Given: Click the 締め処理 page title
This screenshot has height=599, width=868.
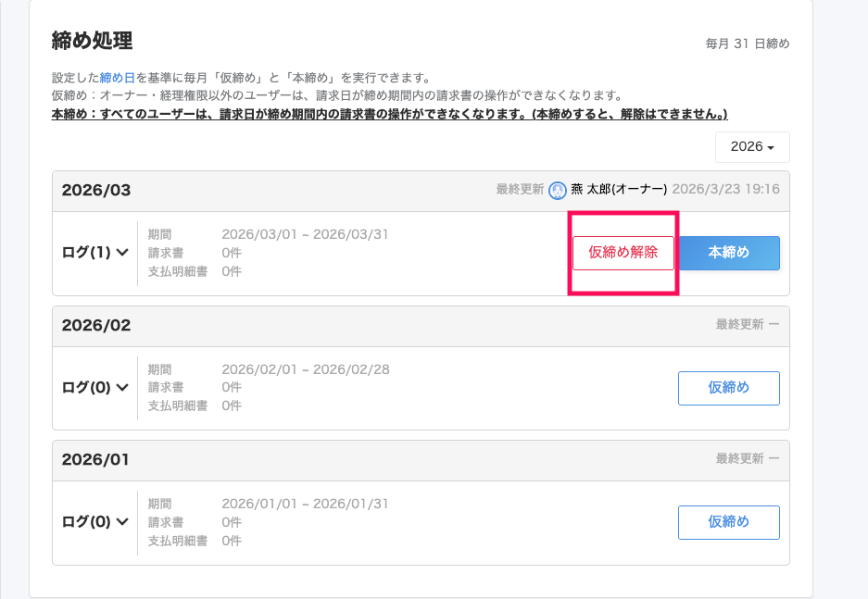Looking at the screenshot, I should click(x=92, y=41).
